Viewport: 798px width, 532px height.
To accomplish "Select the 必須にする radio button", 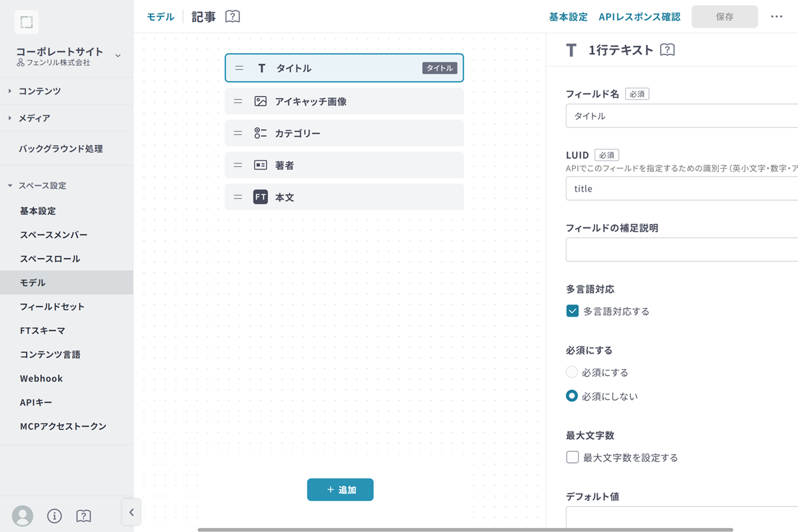I will click(x=572, y=372).
